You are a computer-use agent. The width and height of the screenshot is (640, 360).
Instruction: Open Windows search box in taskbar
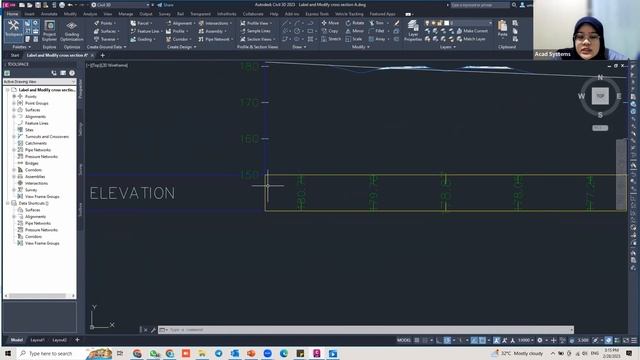pos(50,353)
